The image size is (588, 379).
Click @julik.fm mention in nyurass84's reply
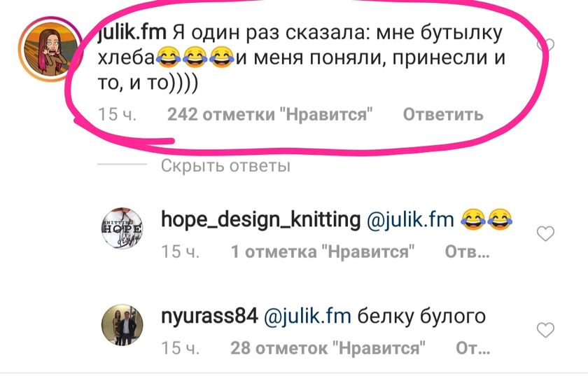click(x=307, y=316)
